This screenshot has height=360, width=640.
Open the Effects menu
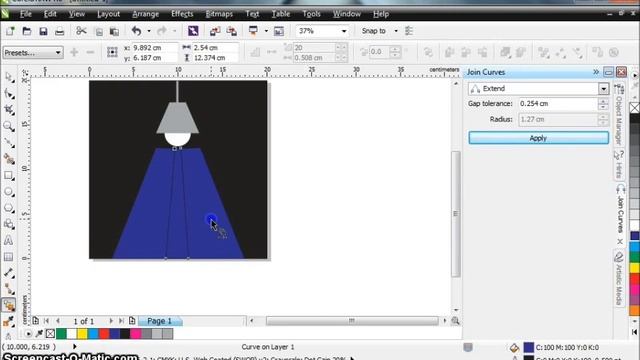click(182, 14)
